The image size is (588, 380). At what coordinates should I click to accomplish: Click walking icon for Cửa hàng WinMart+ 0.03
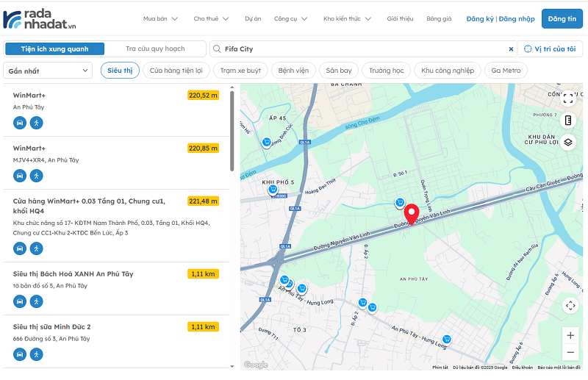click(x=36, y=248)
